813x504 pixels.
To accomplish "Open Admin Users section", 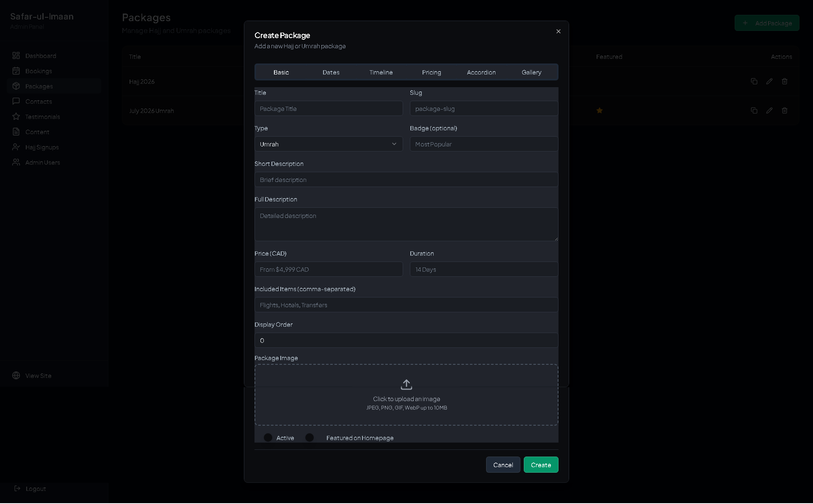I will pos(43,162).
